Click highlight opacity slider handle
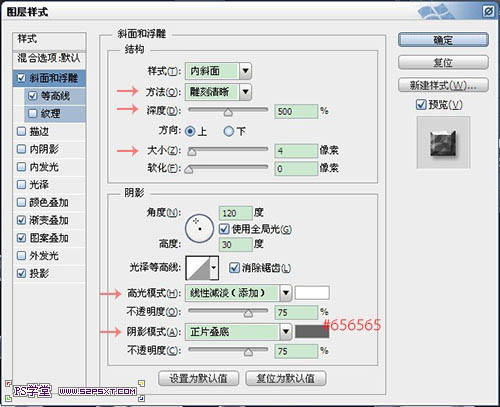The width and height of the screenshot is (500, 407). tap(248, 313)
